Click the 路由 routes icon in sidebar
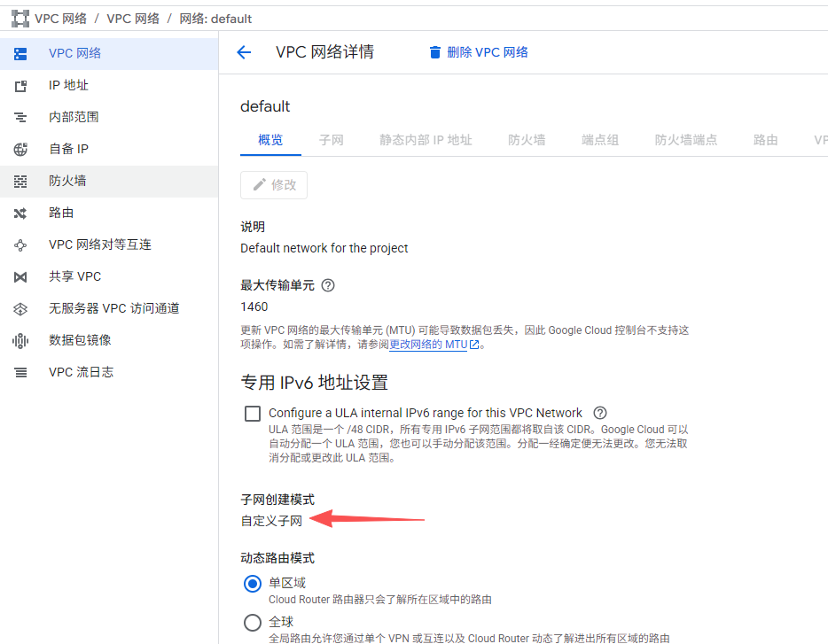The image size is (828, 644). pos(20,213)
